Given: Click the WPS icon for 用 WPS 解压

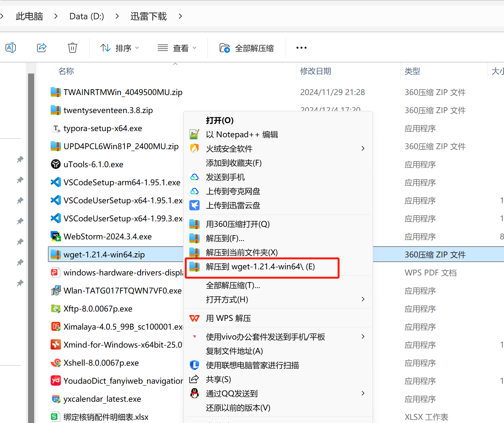Looking at the screenshot, I should pyautogui.click(x=194, y=318).
